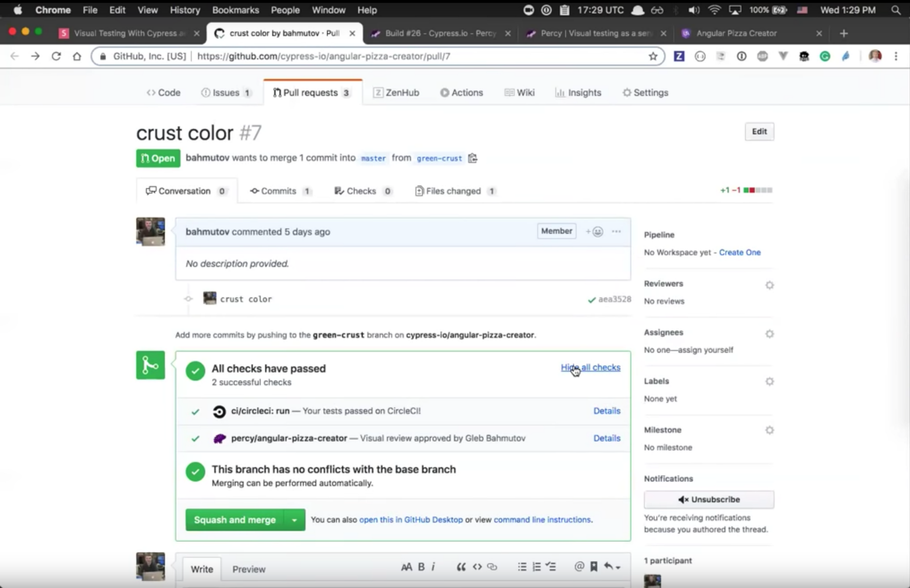The height and width of the screenshot is (588, 910).
Task: Click the text size (AA) formatting control
Action: coord(406,567)
